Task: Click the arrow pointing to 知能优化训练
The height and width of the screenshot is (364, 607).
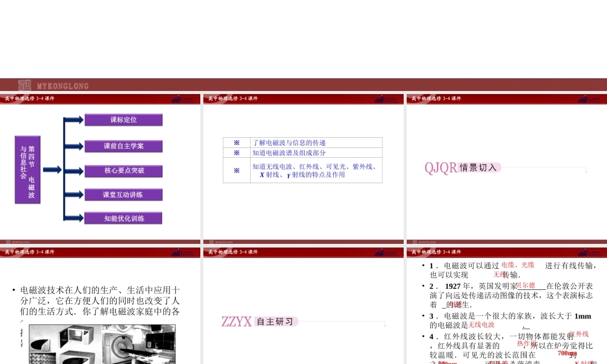Action: 74,218
